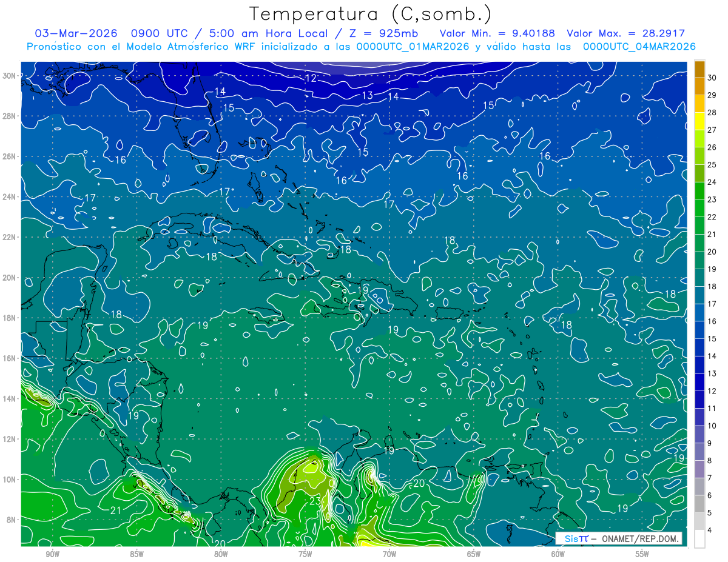Click the '0000UTC_04MAR2026' valid-until time
Screen dimensions: 728x562
pos(639,47)
